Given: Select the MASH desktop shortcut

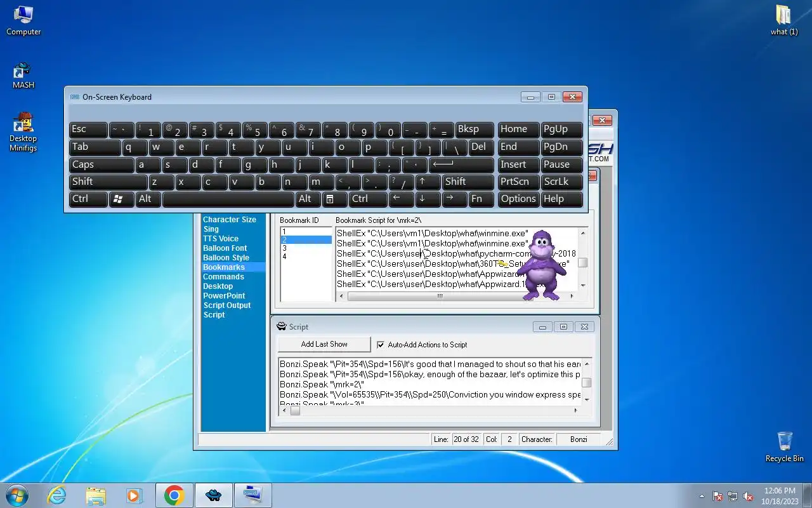Looking at the screenshot, I should [x=23, y=75].
